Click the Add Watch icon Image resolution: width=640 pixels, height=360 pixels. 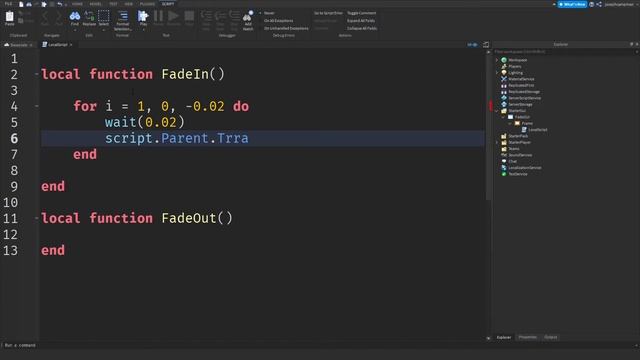248,16
